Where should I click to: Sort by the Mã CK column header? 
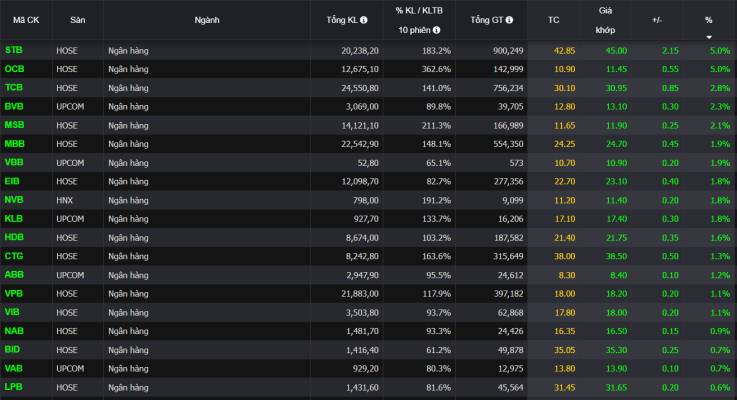click(x=26, y=20)
